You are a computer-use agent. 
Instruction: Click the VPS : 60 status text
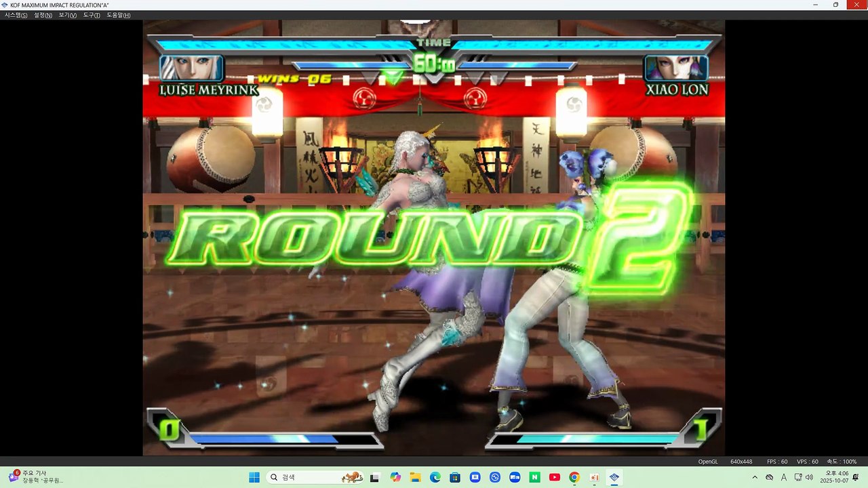click(x=808, y=462)
